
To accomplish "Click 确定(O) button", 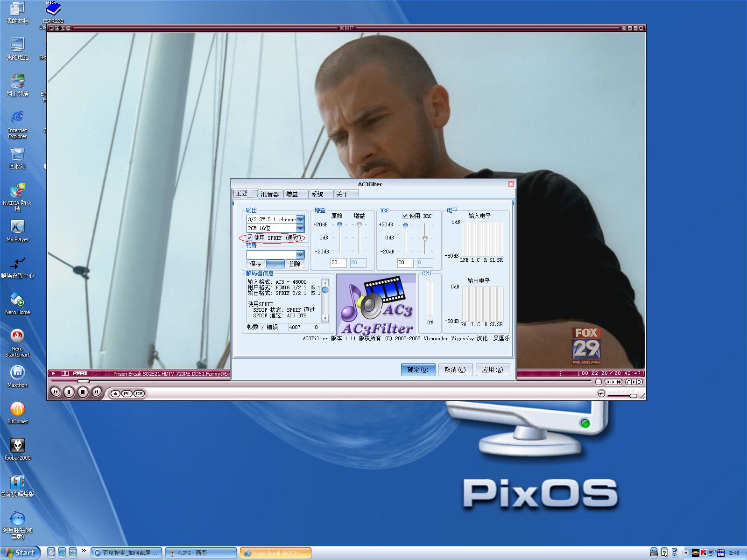I will point(418,370).
